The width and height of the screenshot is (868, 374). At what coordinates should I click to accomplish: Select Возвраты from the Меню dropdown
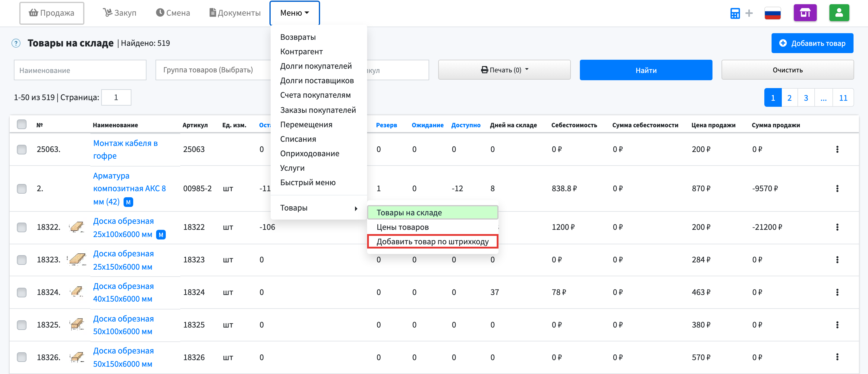[x=297, y=37]
